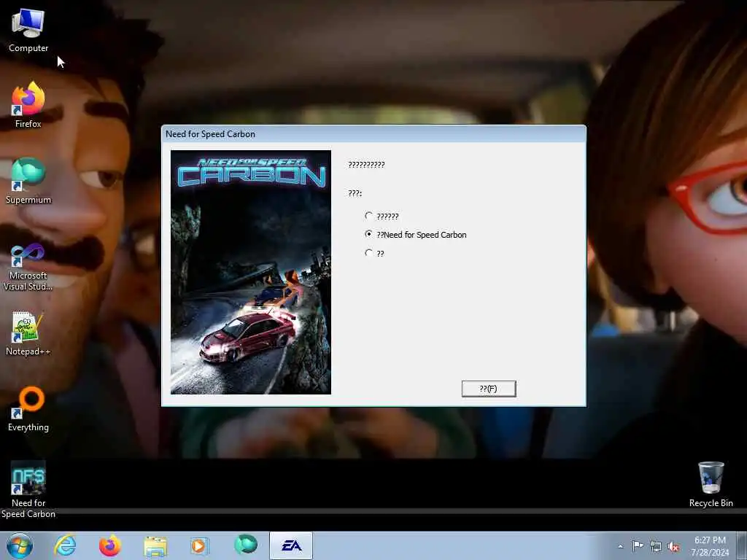
Task: Click the Show desktop strip beside the clock
Action: point(742,545)
